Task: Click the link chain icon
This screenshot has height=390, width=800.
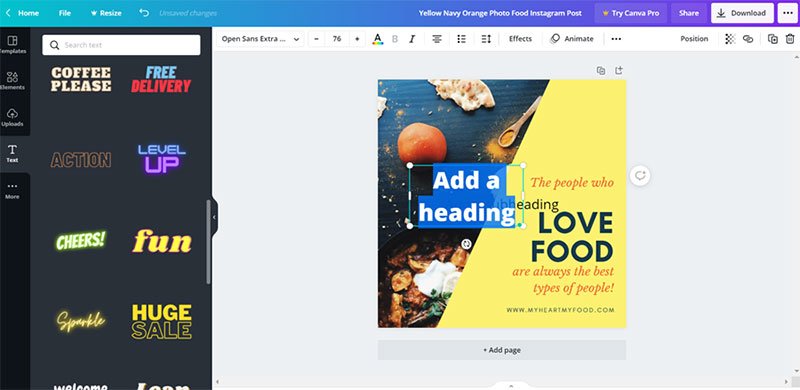Action: point(748,39)
